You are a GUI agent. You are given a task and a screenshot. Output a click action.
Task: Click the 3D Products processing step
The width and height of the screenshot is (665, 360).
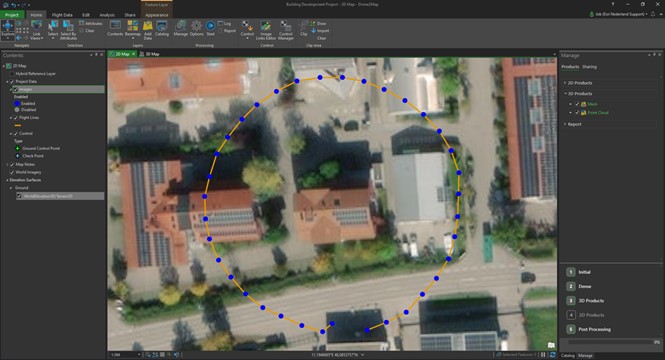pos(585,301)
